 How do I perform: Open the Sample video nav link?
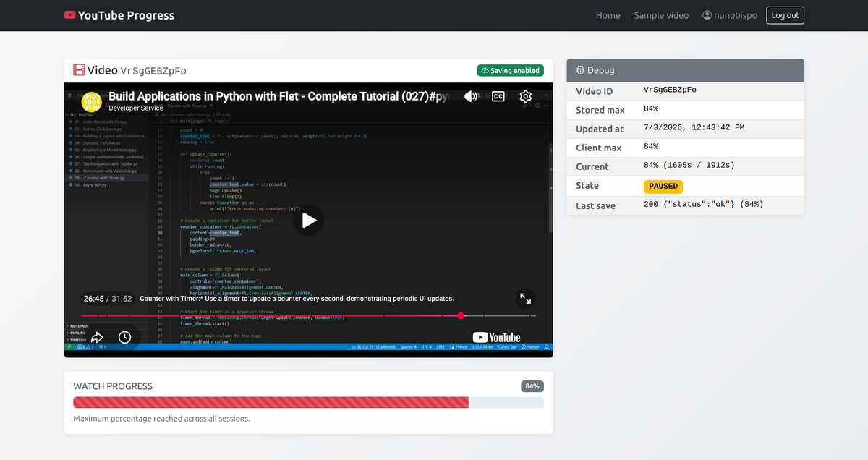coord(661,15)
